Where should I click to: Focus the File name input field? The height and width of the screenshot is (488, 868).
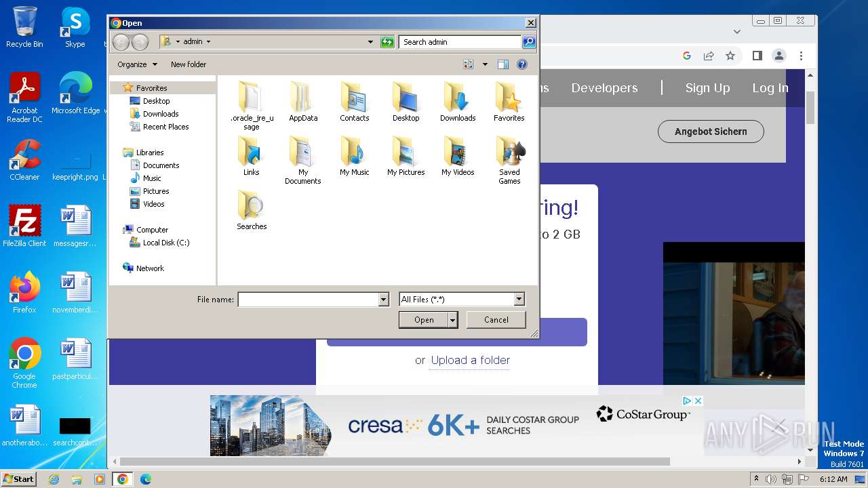pos(308,299)
